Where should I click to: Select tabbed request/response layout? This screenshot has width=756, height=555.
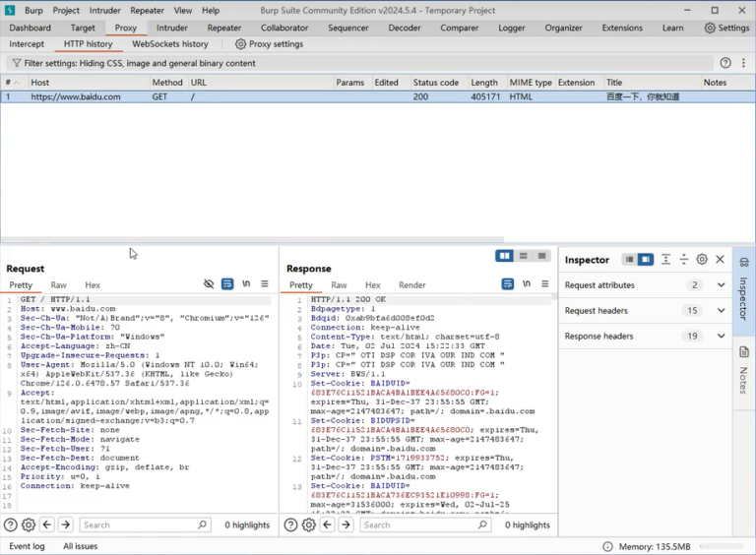tap(541, 256)
